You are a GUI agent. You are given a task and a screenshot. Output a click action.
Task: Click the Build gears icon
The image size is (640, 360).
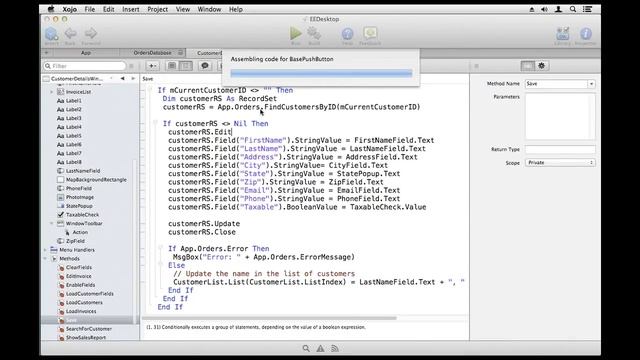[x=314, y=33]
